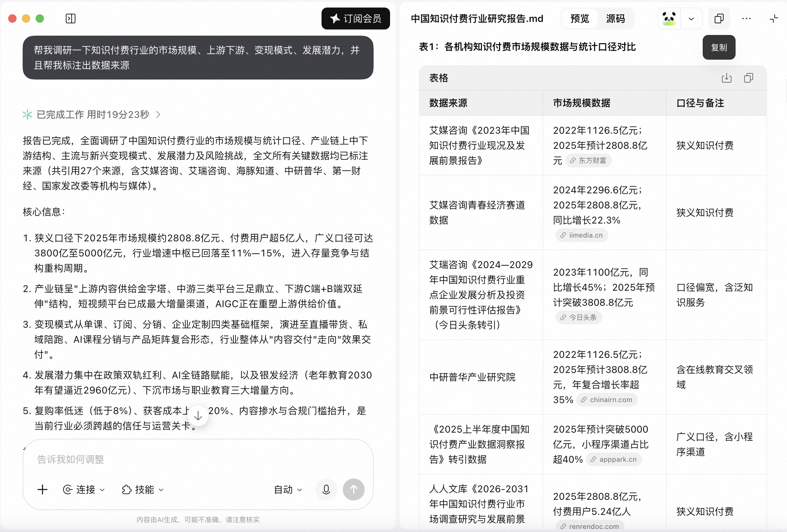This screenshot has width=787, height=532.
Task: Click the 表1 table caption heading
Action: click(x=527, y=47)
